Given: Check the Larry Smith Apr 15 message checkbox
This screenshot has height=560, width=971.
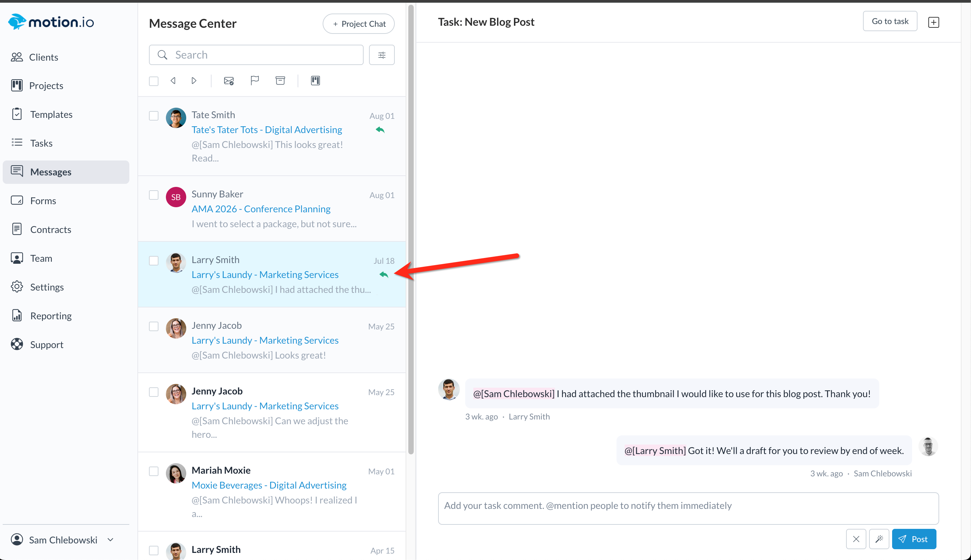Looking at the screenshot, I should coord(154,551).
